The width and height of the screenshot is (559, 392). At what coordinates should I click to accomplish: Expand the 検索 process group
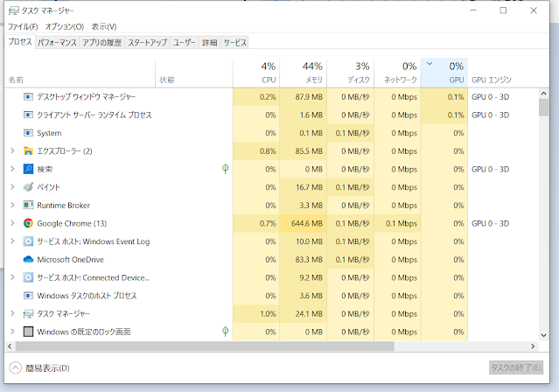[12, 169]
